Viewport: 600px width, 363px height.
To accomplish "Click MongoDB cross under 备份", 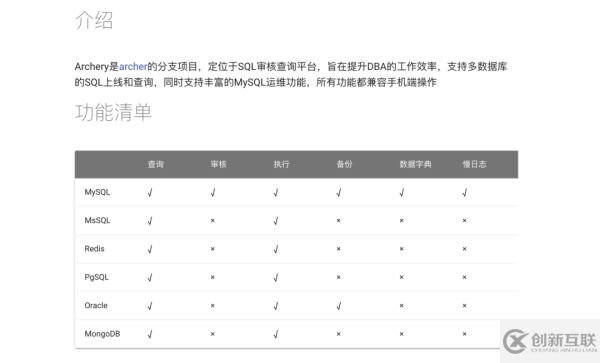I will coord(339,334).
